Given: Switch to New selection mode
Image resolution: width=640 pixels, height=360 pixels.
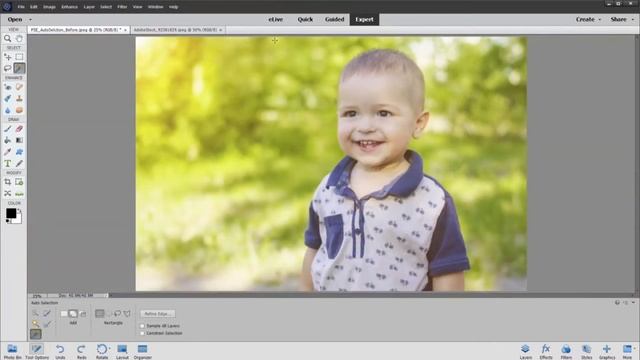Looking at the screenshot, I should (64, 313).
